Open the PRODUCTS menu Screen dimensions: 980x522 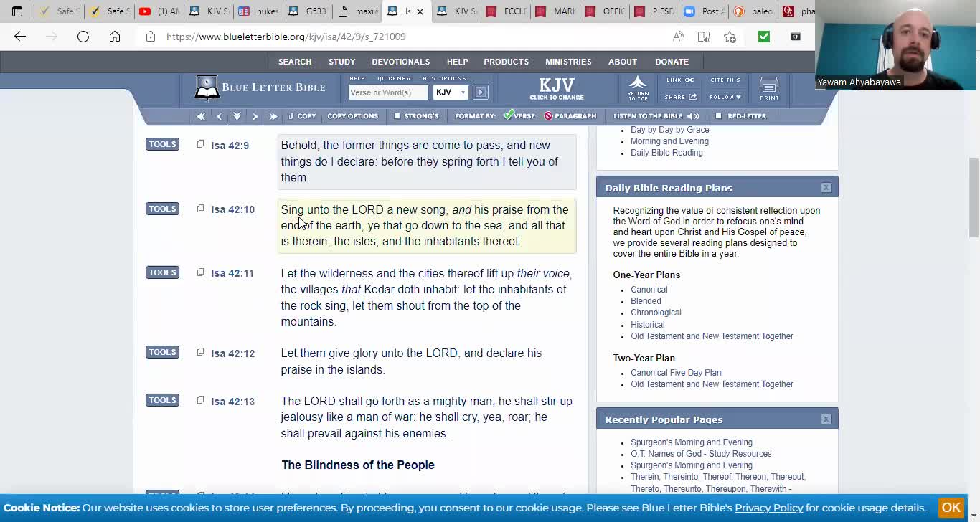click(x=507, y=62)
